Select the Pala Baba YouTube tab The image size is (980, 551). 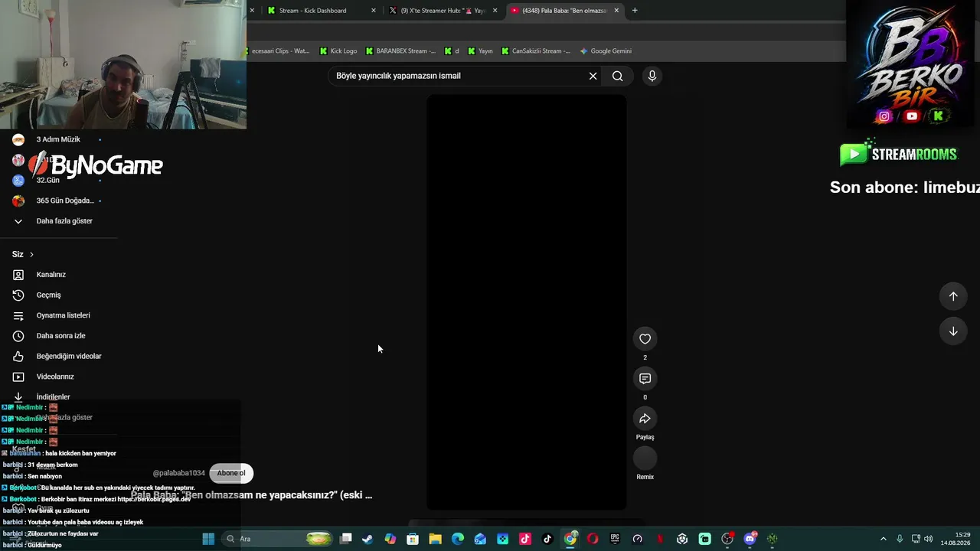pyautogui.click(x=564, y=11)
